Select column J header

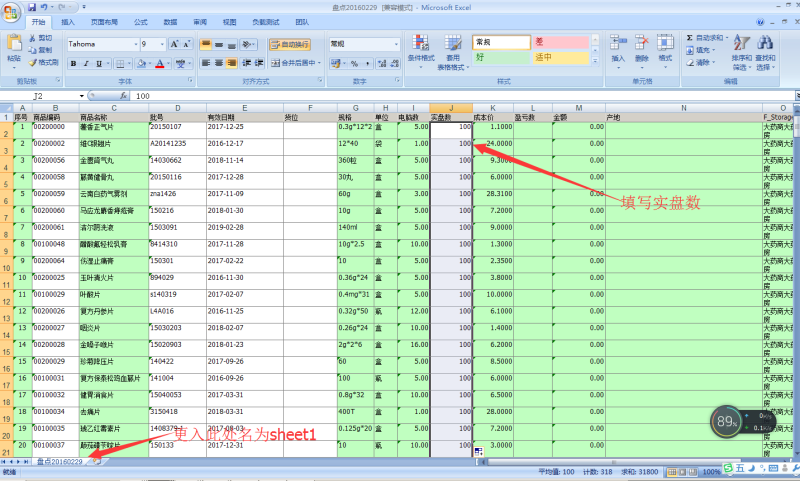pyautogui.click(x=451, y=108)
